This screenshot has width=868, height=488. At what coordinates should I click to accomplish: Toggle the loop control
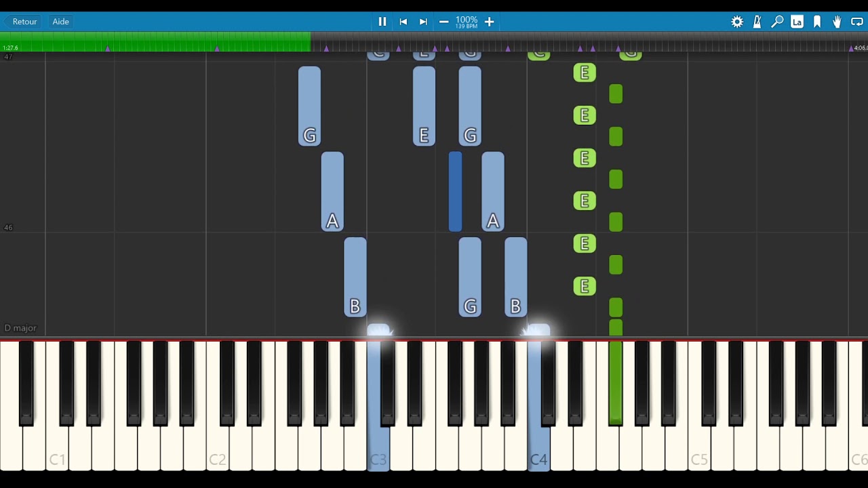tap(857, 22)
